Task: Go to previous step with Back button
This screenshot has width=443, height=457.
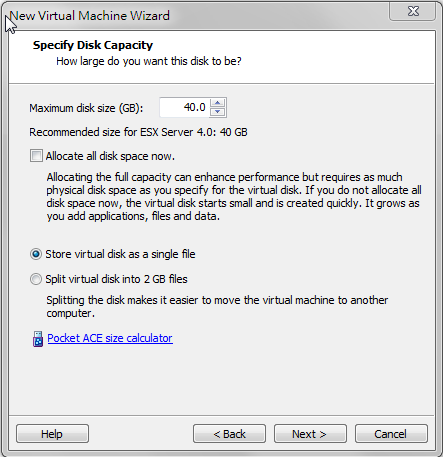Action: (x=229, y=434)
